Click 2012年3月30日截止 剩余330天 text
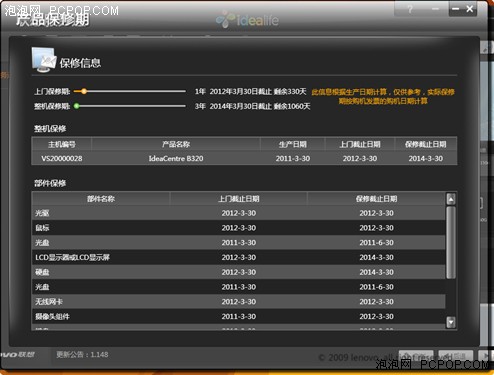 click(258, 91)
